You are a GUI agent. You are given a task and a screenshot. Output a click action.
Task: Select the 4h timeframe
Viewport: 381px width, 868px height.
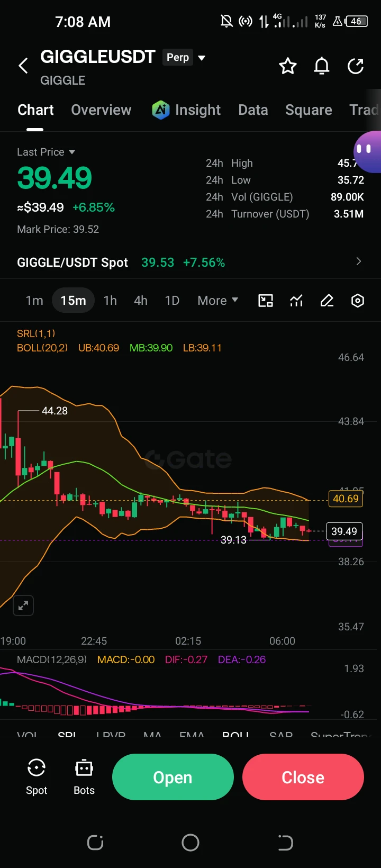tap(141, 301)
